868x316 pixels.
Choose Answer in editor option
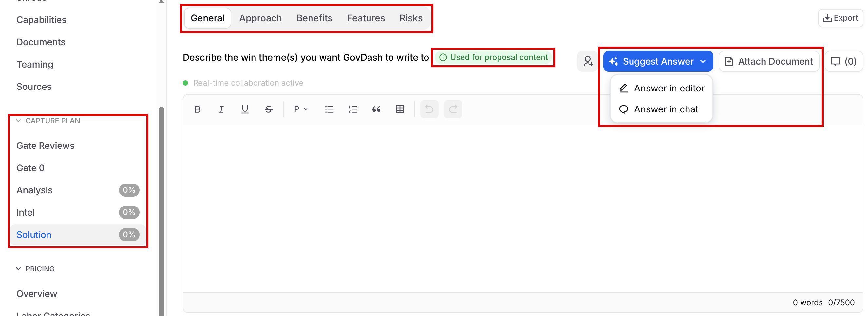pos(661,89)
